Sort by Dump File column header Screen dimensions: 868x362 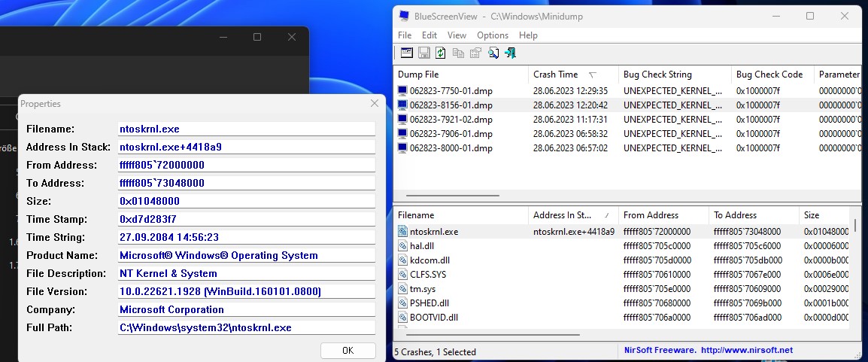click(461, 75)
